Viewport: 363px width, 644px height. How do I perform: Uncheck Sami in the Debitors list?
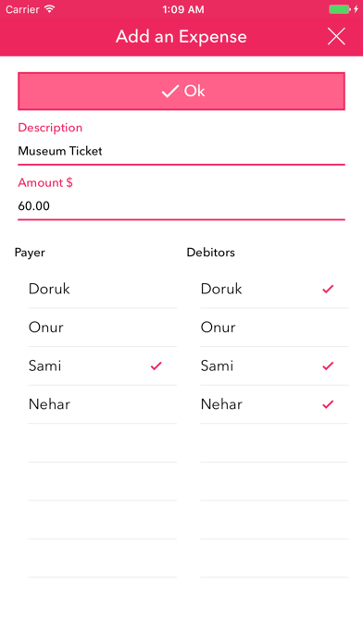pyautogui.click(x=274, y=365)
